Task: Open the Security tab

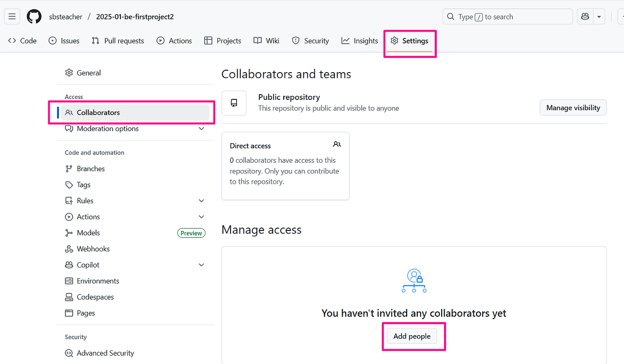Action: point(311,41)
